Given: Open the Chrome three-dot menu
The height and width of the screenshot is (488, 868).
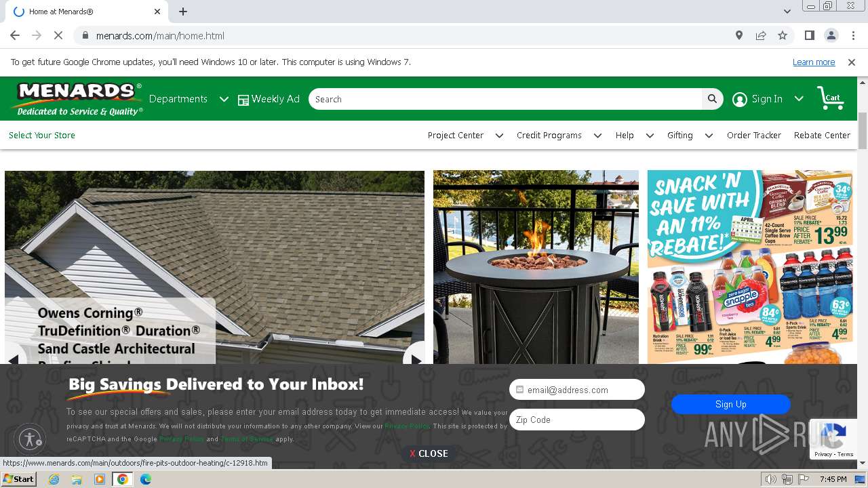Looking at the screenshot, I should tap(852, 35).
